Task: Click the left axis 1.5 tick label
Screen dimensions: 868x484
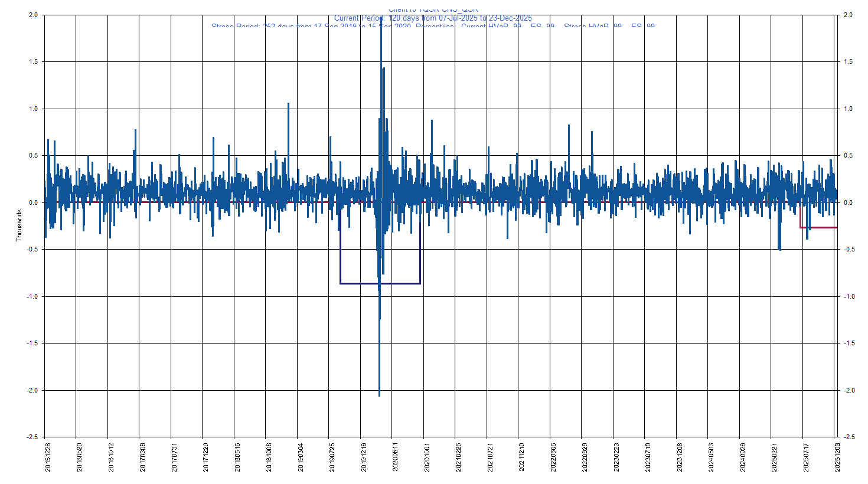Action: (x=32, y=62)
